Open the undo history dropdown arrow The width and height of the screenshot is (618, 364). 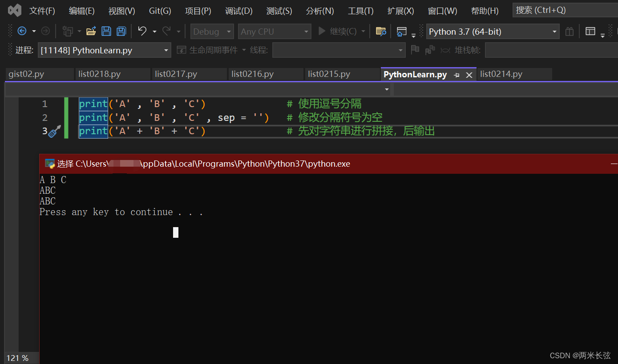coord(154,32)
